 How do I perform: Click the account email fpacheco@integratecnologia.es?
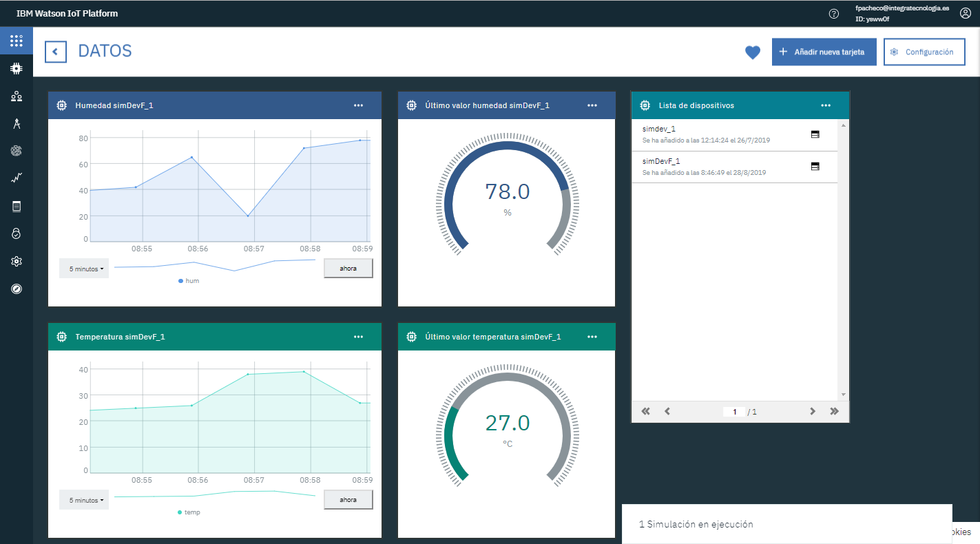tap(902, 8)
